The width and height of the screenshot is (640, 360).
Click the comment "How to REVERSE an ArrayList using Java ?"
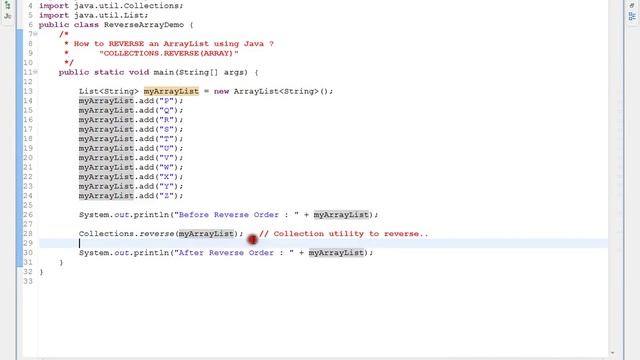pos(173,44)
